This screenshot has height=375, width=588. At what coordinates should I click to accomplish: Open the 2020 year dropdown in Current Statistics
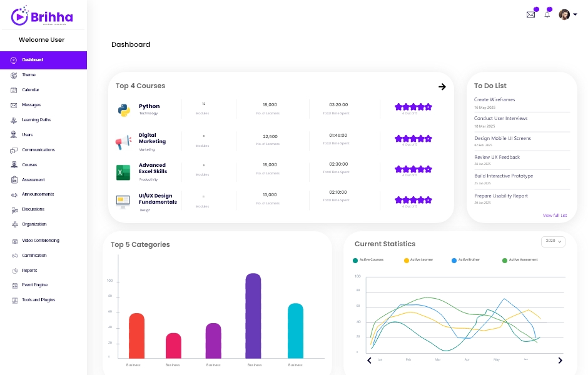[x=553, y=241]
